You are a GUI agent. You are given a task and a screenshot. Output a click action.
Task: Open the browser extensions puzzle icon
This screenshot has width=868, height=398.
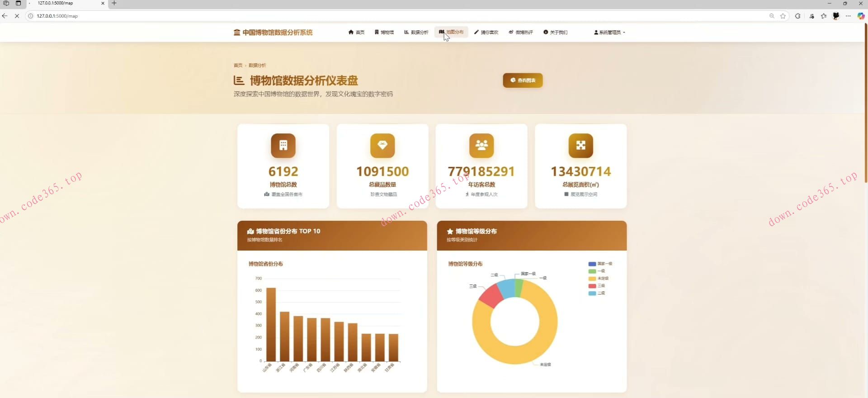click(x=798, y=16)
